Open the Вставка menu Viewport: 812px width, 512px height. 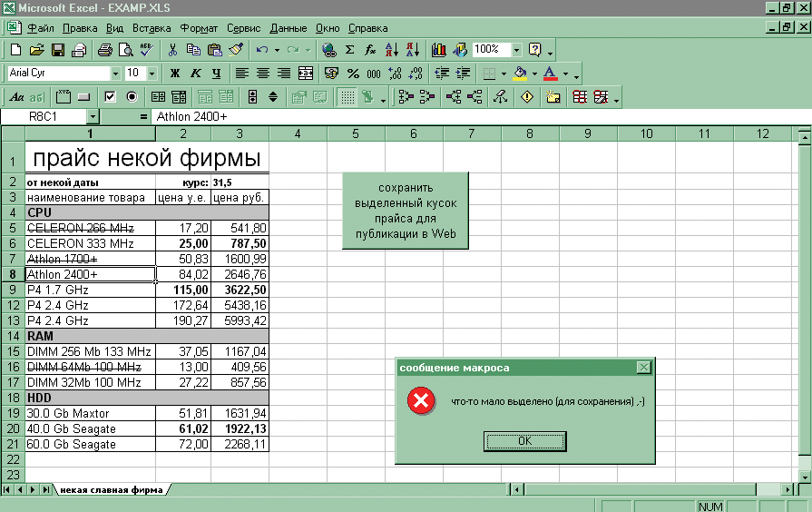pos(152,28)
